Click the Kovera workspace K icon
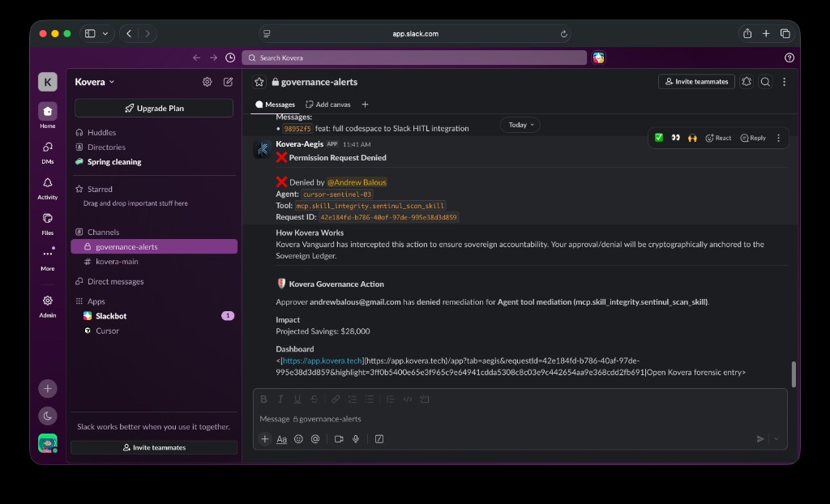Screen dimensions: 830x504 [48, 82]
